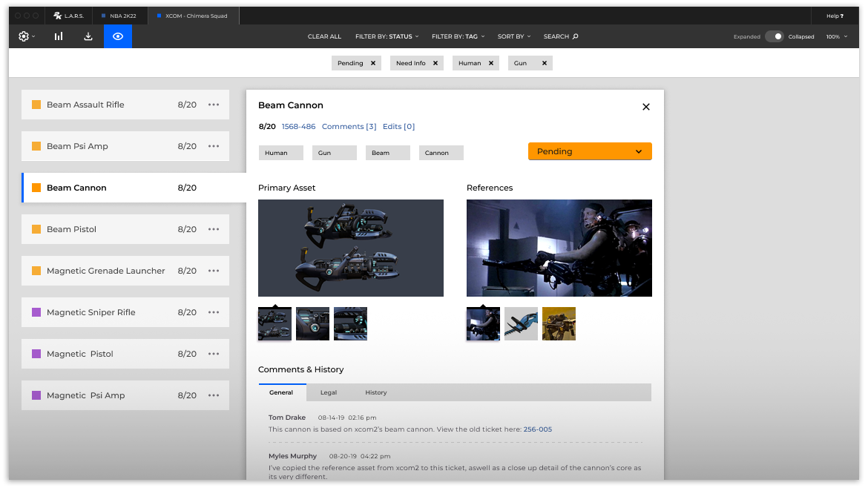Click the Search label in toolbar
The width and height of the screenshot is (868, 488).
click(556, 36)
